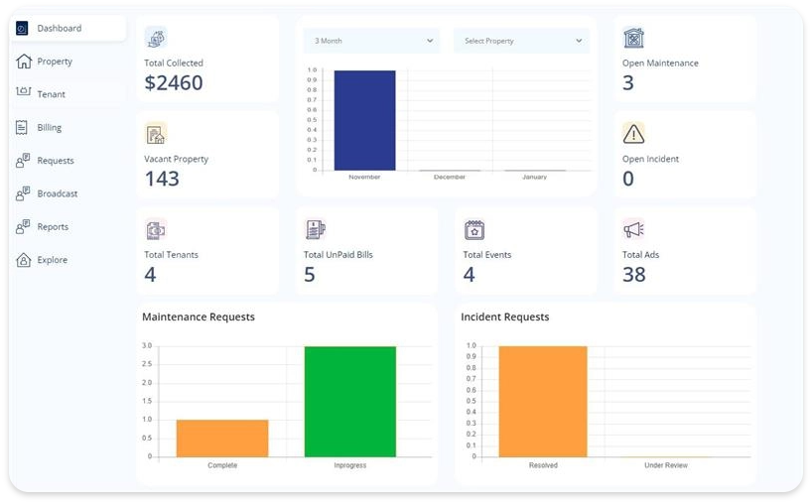Click the green Inprogress bar in chart
Viewport: 812px width, 504px height.
(x=349, y=402)
